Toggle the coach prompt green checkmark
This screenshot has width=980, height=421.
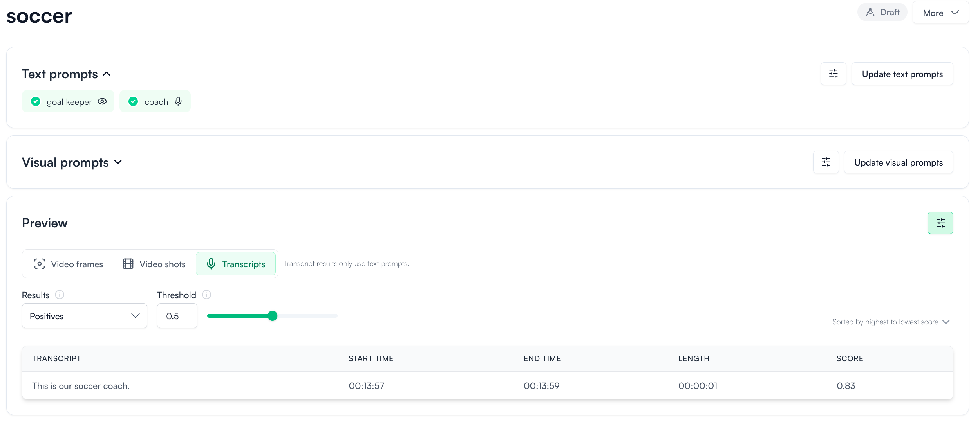pos(133,102)
